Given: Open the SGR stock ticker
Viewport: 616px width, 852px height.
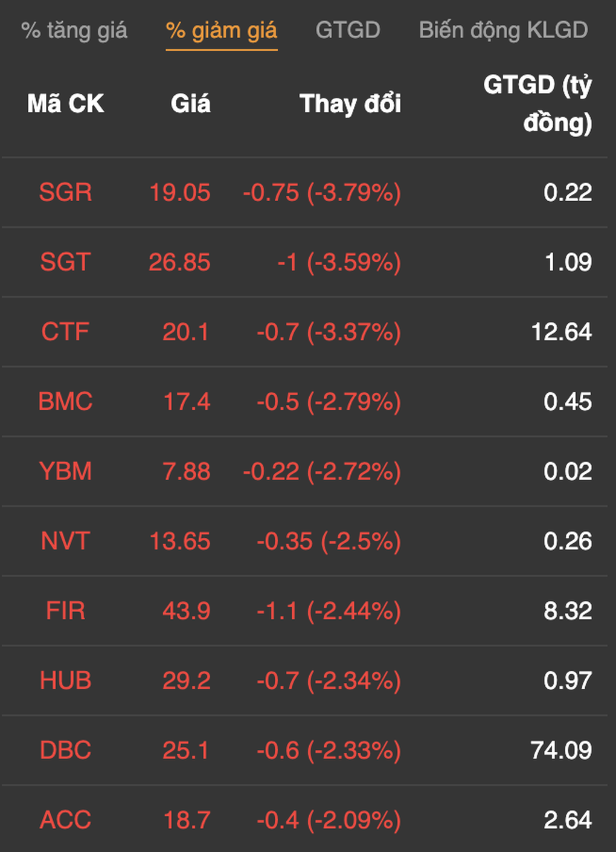Looking at the screenshot, I should point(65,193).
